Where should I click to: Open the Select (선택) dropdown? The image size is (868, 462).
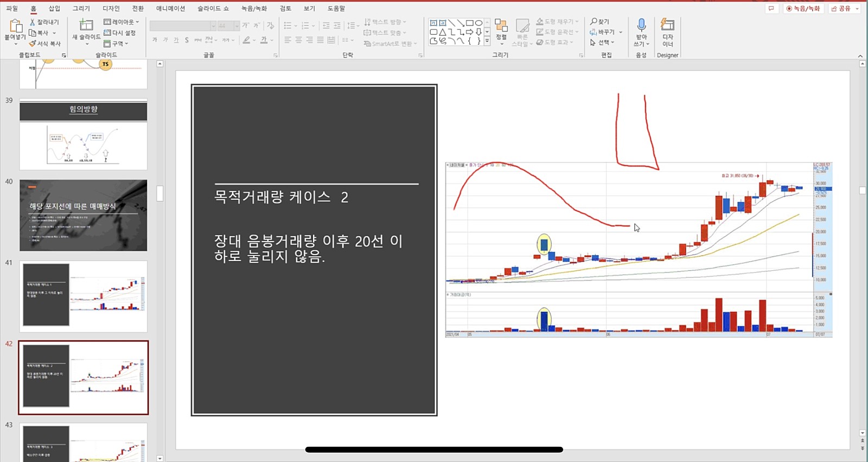(602, 42)
